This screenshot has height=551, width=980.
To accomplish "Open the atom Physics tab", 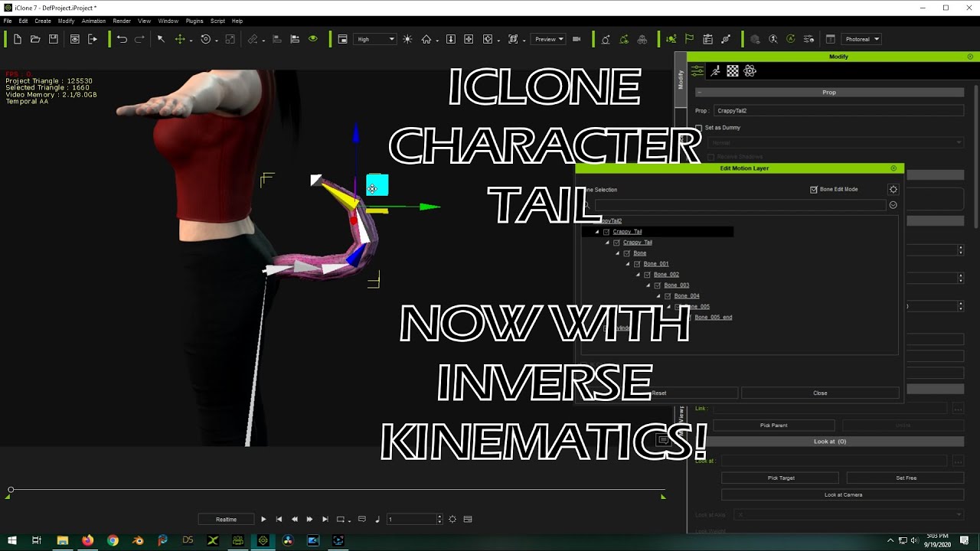I will click(x=750, y=70).
